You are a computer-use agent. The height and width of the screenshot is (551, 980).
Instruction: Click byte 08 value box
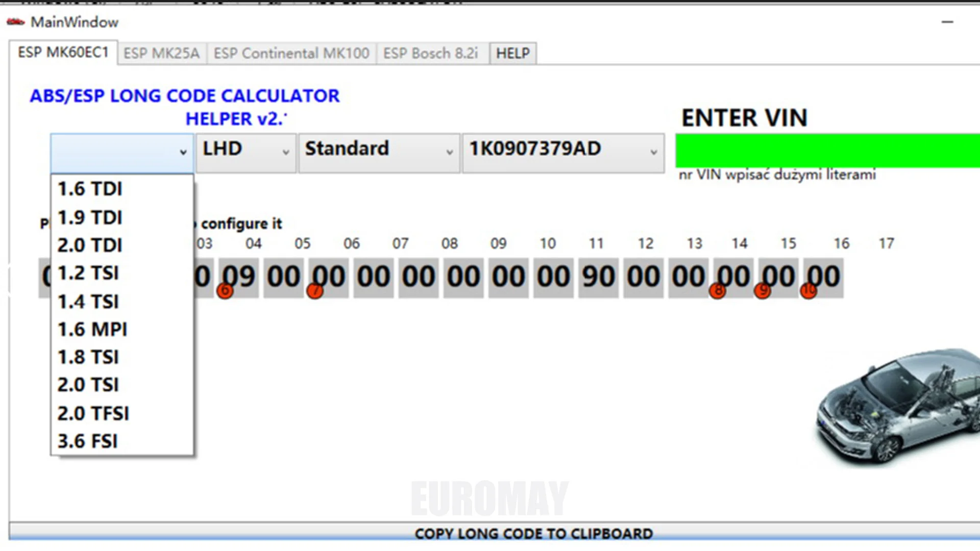coord(418,278)
